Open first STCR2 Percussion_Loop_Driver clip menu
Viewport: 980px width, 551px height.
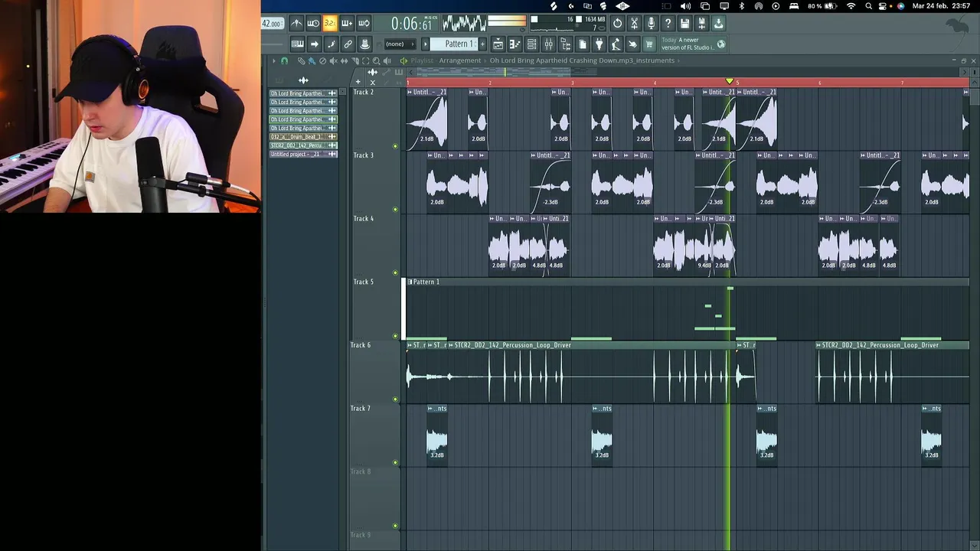coord(451,345)
